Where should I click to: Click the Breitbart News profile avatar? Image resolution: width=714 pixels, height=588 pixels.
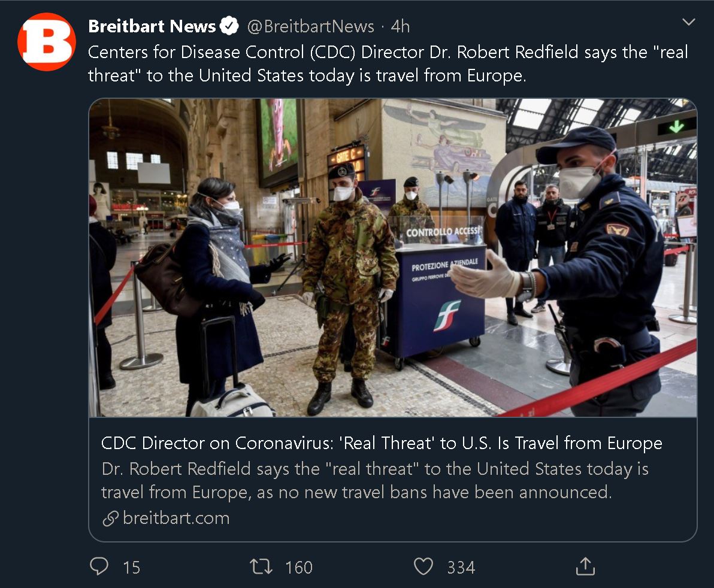point(47,41)
